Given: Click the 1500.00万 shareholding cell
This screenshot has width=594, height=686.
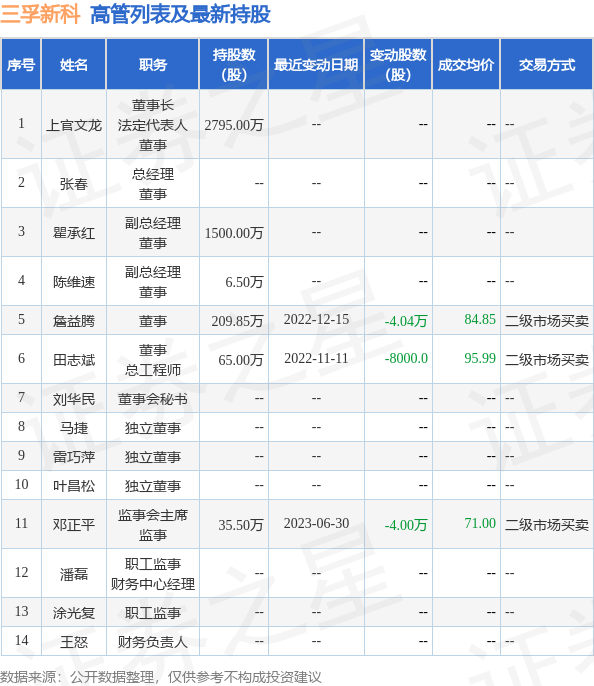Looking at the screenshot, I should click(x=234, y=233).
